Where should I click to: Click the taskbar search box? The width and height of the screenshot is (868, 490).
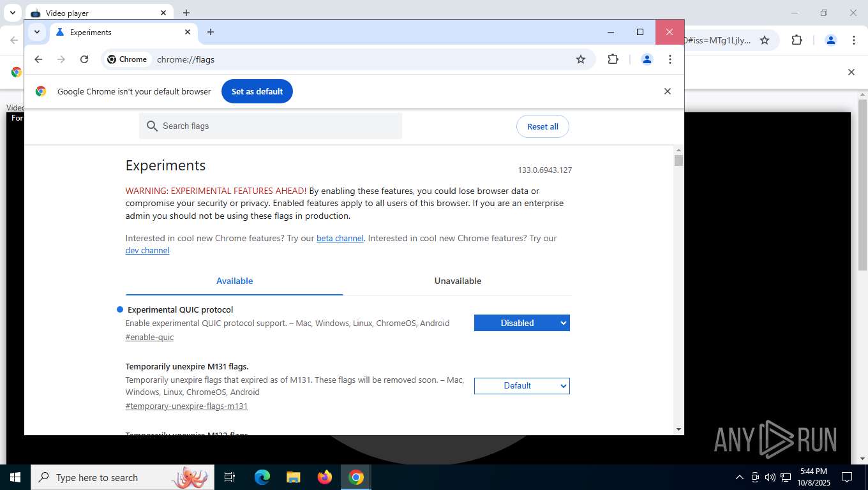[123, 477]
